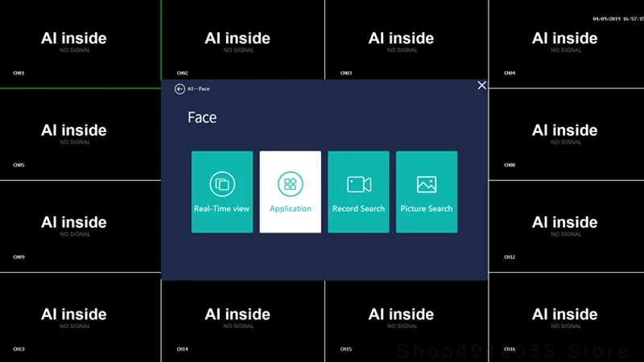
Task: Open the Real-Time view icon tile
Action: [x=222, y=184]
